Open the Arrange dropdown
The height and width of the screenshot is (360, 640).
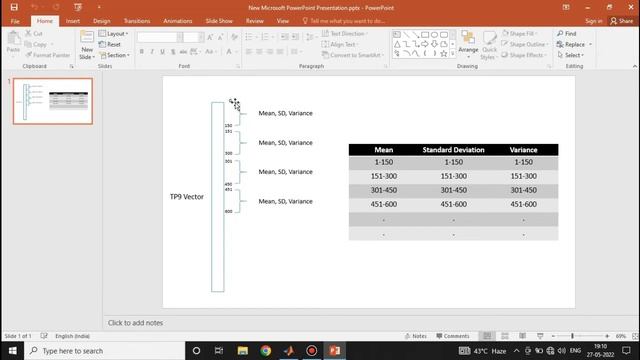(x=468, y=43)
